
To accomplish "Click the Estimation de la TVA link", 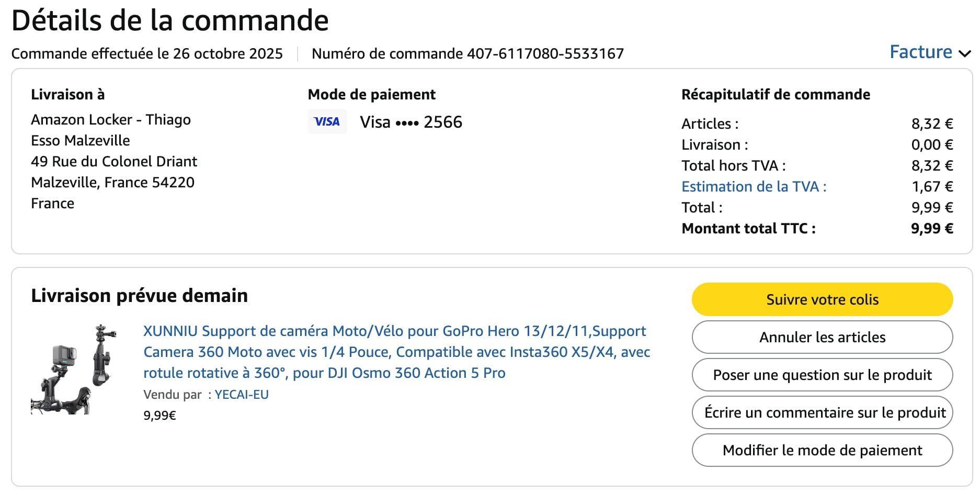I will point(754,186).
